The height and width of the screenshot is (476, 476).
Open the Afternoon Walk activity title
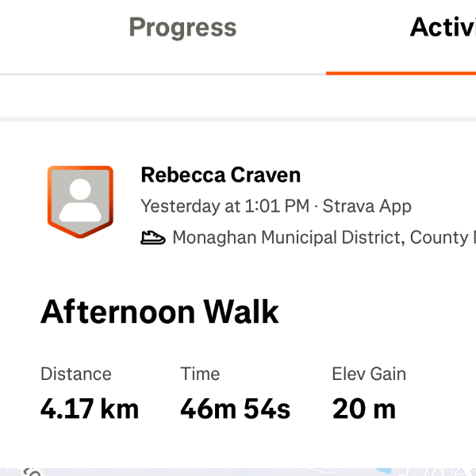click(159, 312)
